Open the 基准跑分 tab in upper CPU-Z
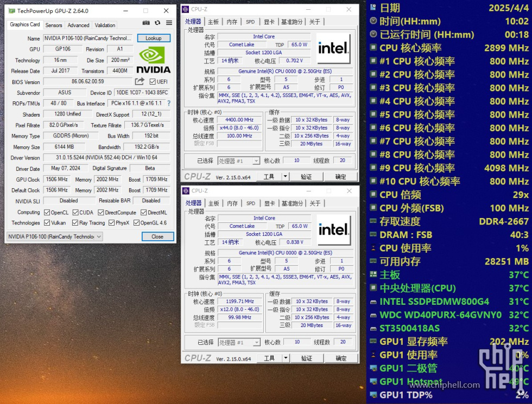The width and height of the screenshot is (532, 404). (x=292, y=22)
